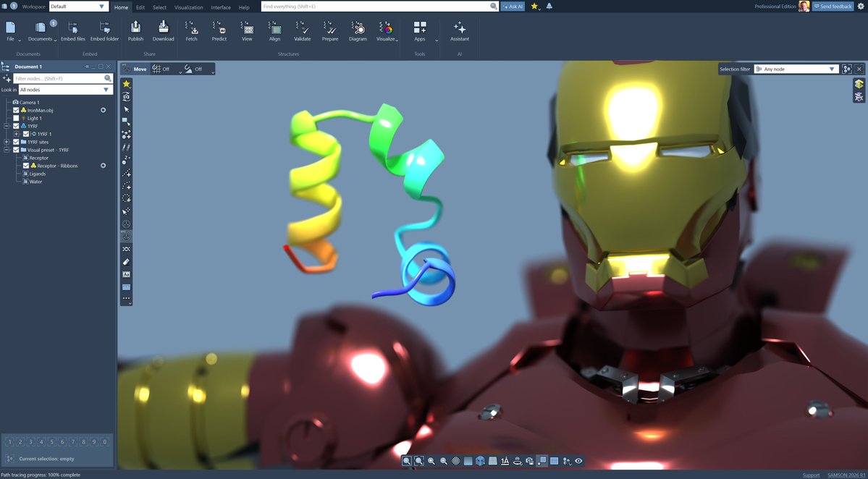Check the Light 1 checkbox
The image size is (868, 479).
pyautogui.click(x=16, y=119)
